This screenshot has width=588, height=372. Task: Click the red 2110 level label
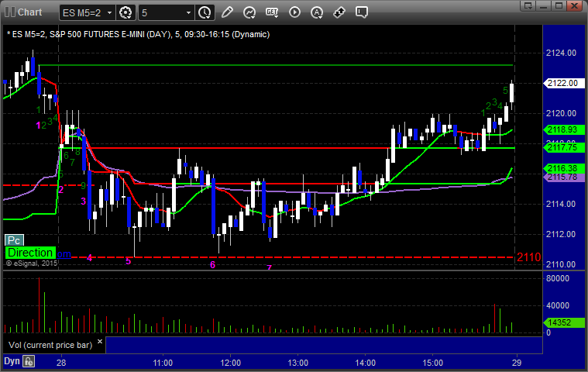529,257
